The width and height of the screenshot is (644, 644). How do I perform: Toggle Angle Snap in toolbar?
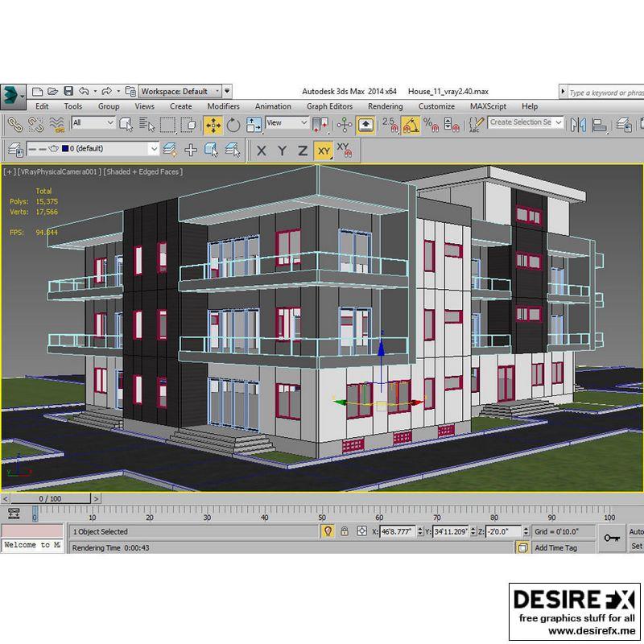[x=411, y=125]
